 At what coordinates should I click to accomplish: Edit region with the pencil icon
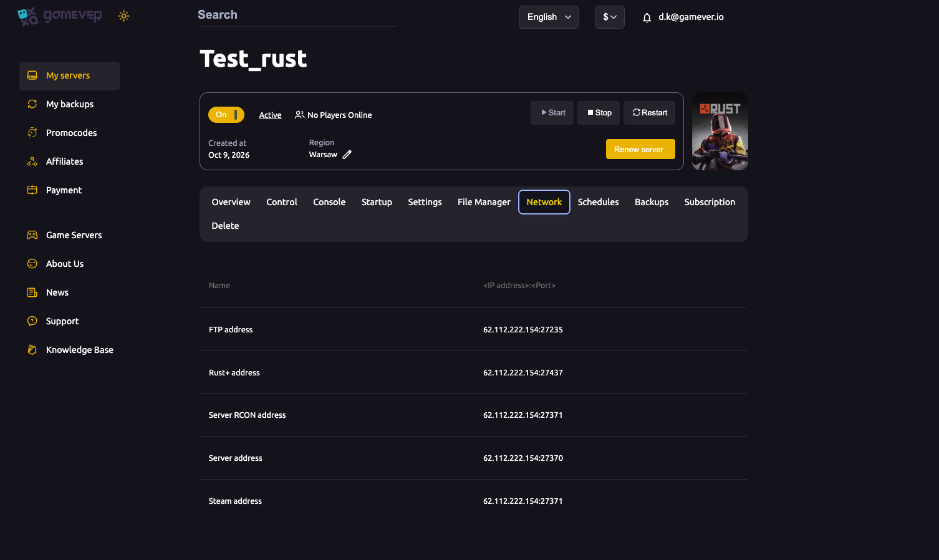click(347, 155)
